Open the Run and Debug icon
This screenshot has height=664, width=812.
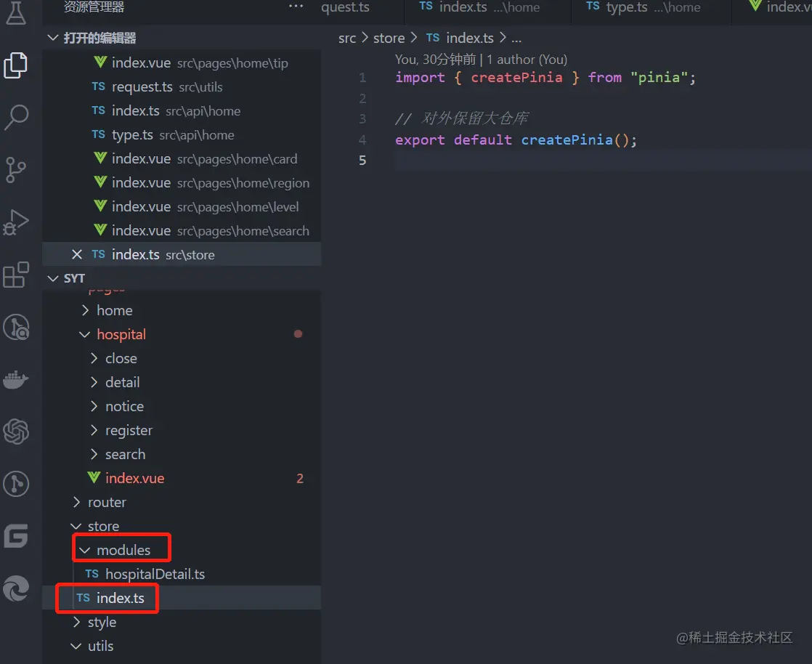(x=16, y=222)
